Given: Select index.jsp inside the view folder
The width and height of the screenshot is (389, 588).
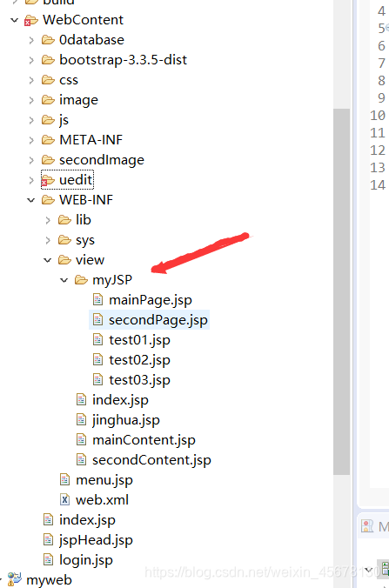Looking at the screenshot, I should coord(120,400).
